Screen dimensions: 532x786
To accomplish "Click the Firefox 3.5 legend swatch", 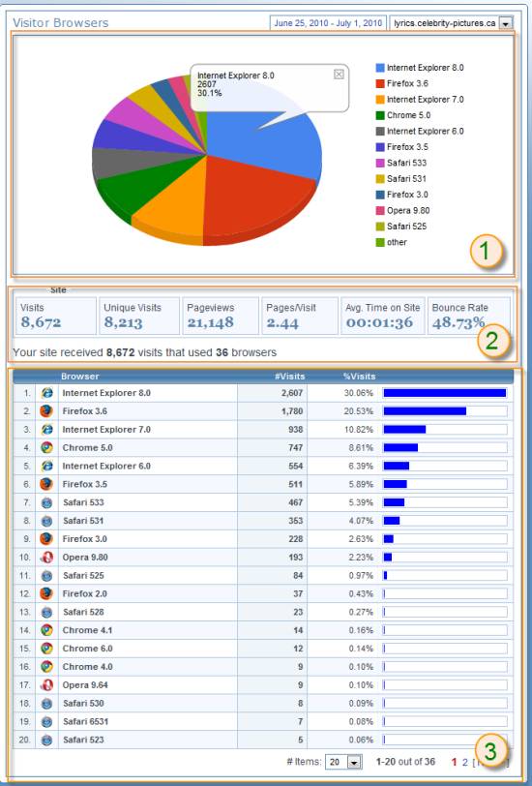I will (380, 147).
